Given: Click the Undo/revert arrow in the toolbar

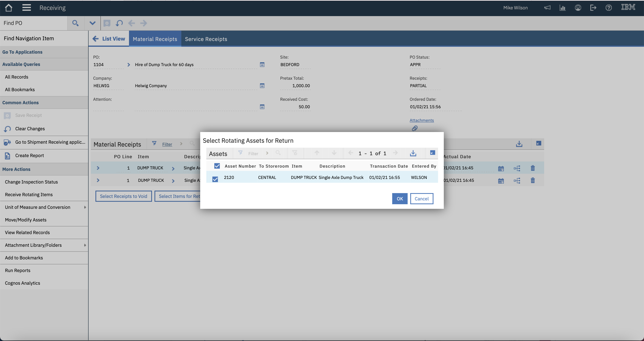Looking at the screenshot, I should (x=119, y=23).
